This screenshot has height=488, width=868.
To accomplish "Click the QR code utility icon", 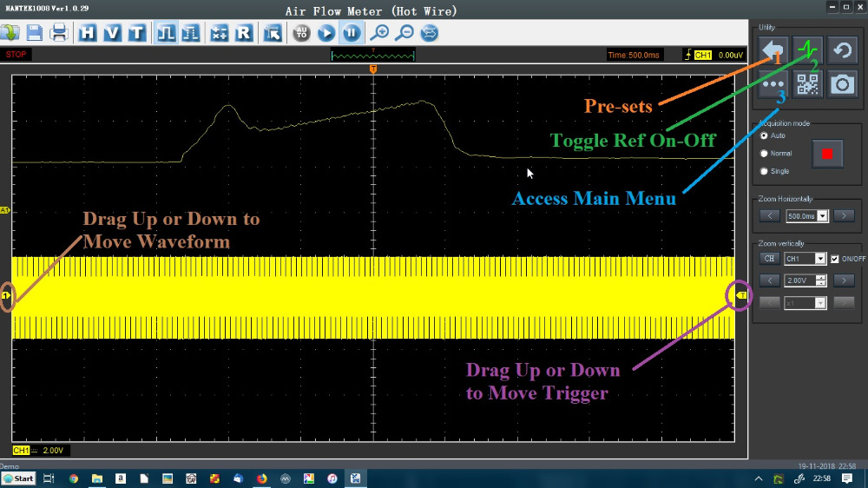I will coord(807,83).
